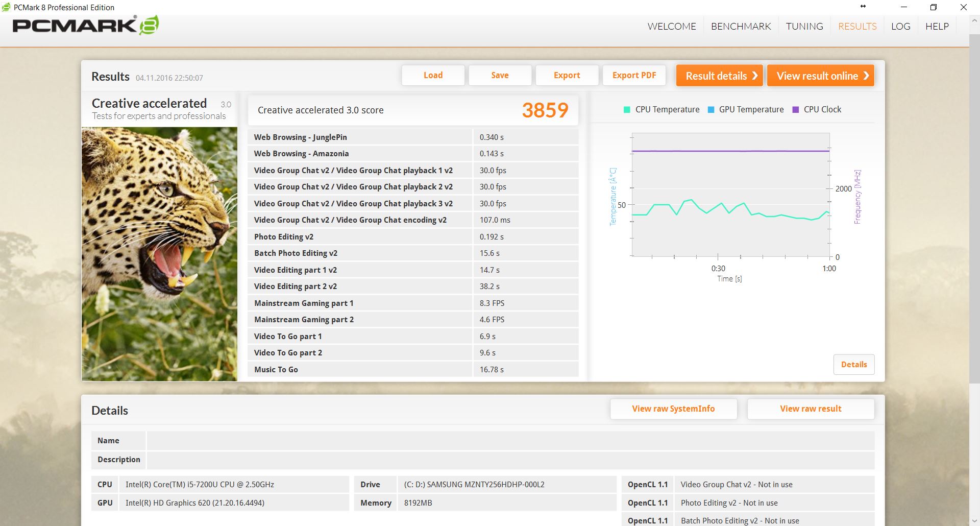Click the Export PDF button

click(x=634, y=75)
